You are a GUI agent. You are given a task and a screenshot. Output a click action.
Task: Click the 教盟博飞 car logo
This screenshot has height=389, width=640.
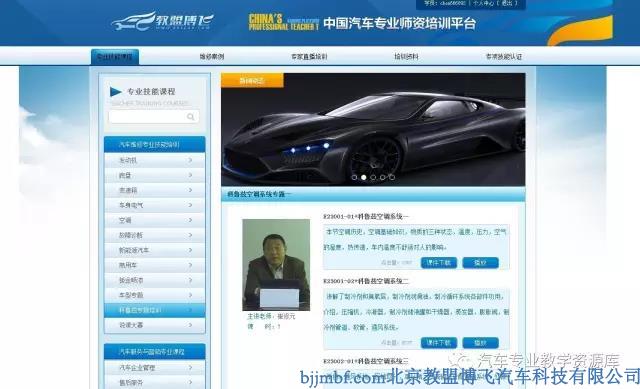(x=162, y=21)
